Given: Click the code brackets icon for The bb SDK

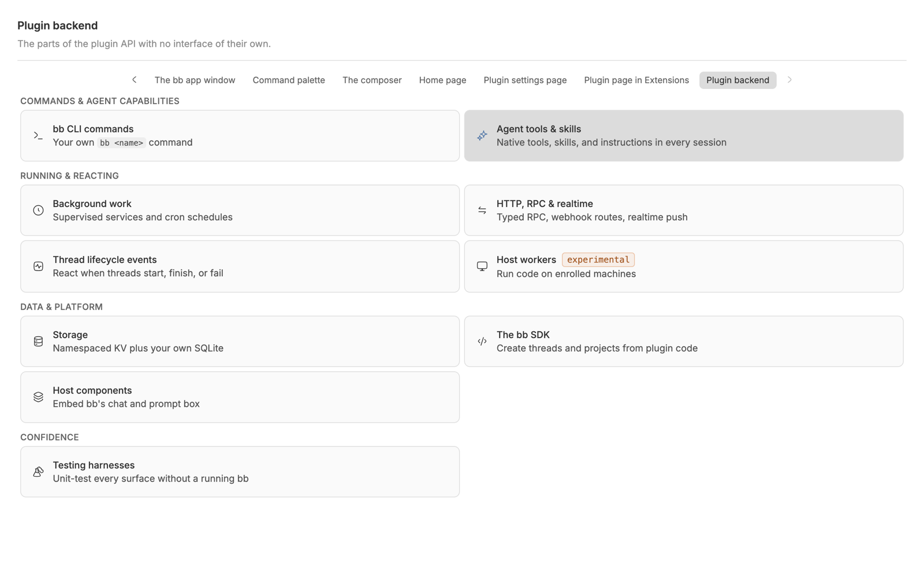Looking at the screenshot, I should (482, 342).
